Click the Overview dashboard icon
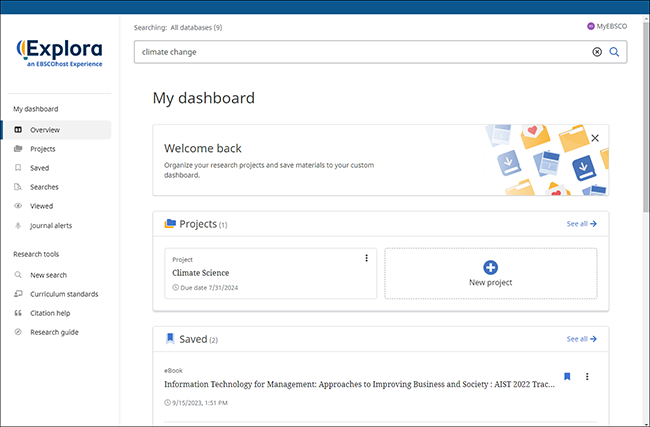The image size is (650, 427). [18, 130]
